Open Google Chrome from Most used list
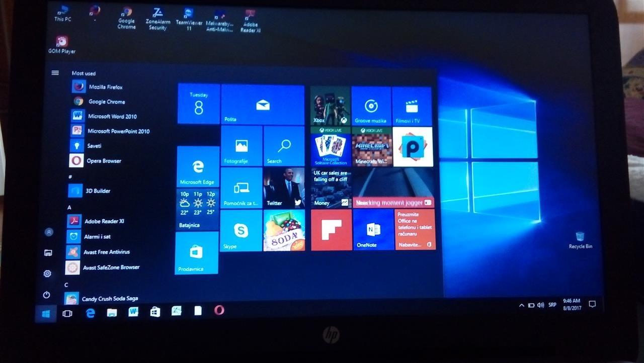Image resolution: width=644 pixels, height=363 pixels. [99, 102]
